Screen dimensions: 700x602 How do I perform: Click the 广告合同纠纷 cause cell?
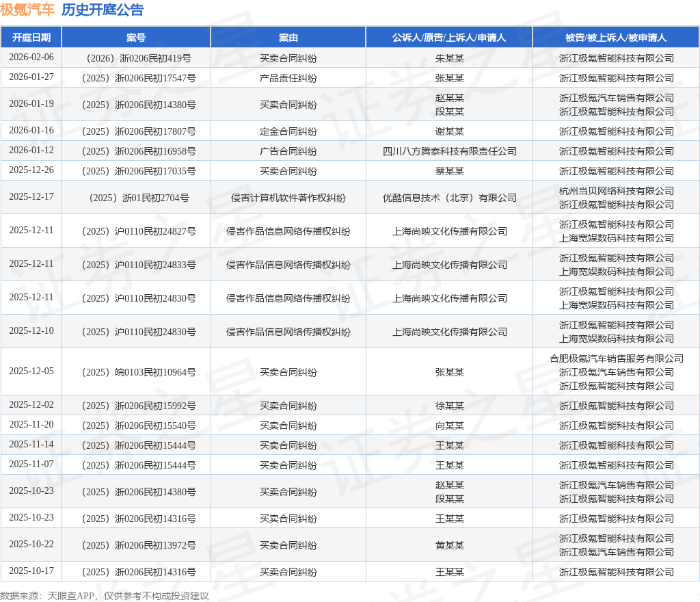coord(288,151)
